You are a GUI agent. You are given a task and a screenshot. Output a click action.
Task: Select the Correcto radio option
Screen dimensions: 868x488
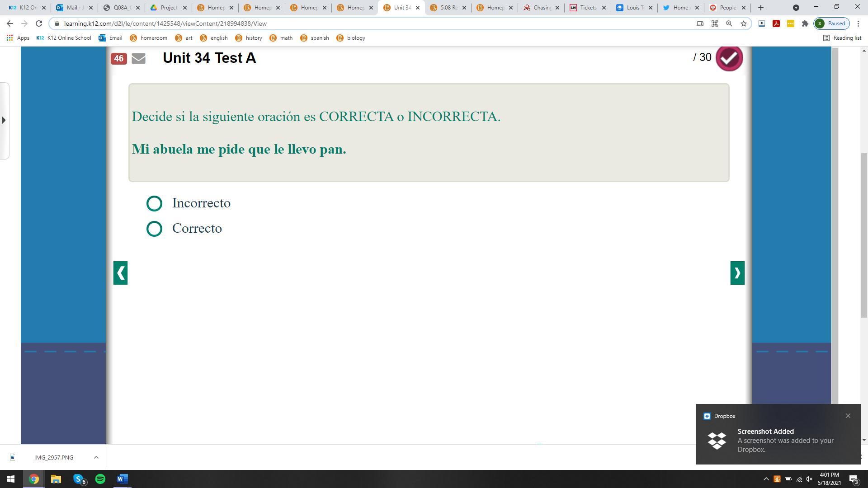click(x=154, y=229)
